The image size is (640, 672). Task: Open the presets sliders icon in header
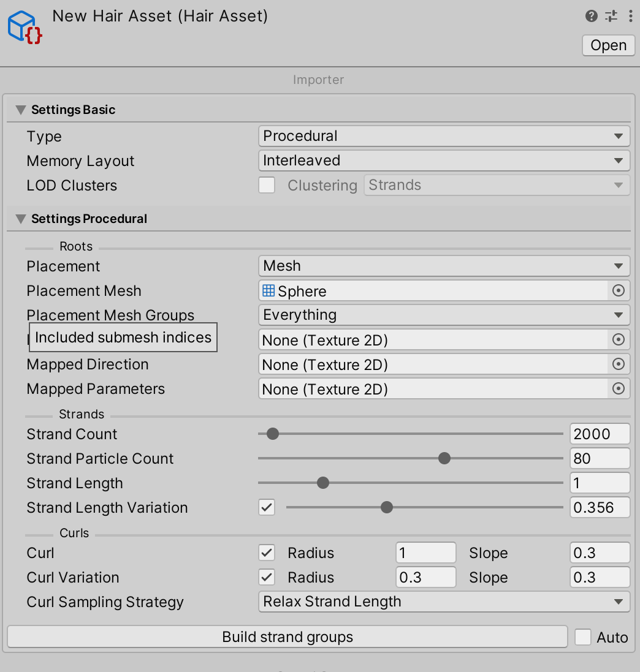[x=611, y=16]
